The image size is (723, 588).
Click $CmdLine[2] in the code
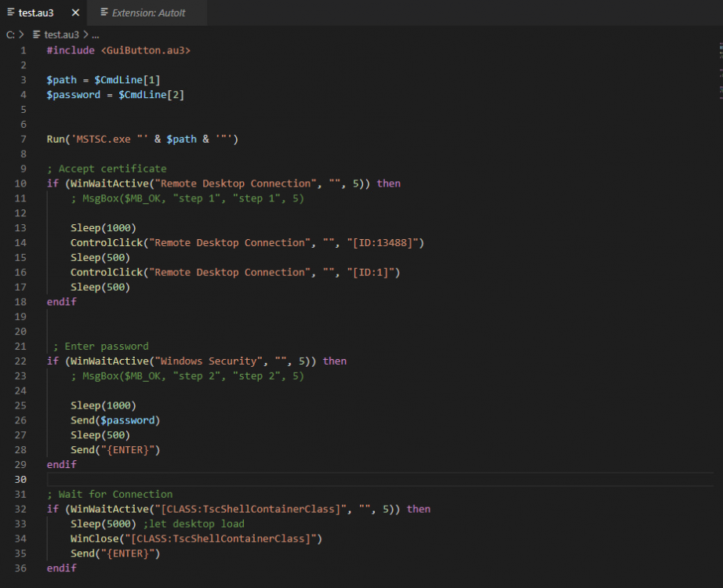click(x=151, y=95)
